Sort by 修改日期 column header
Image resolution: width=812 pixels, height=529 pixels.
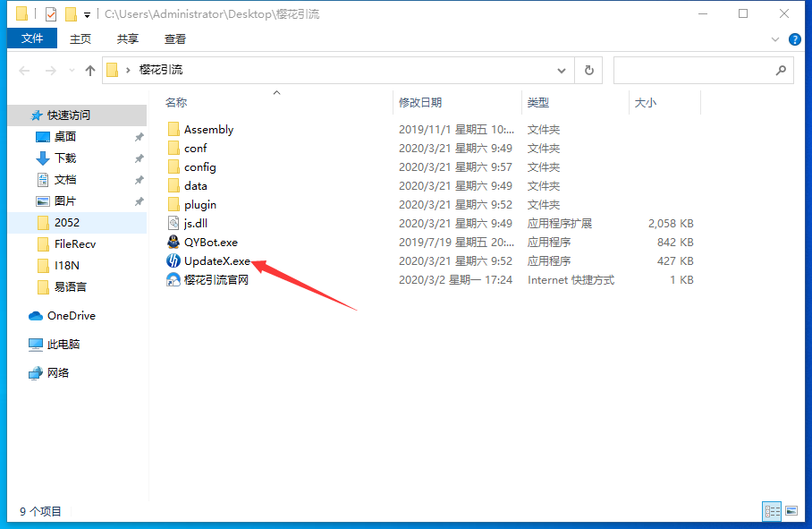(420, 103)
